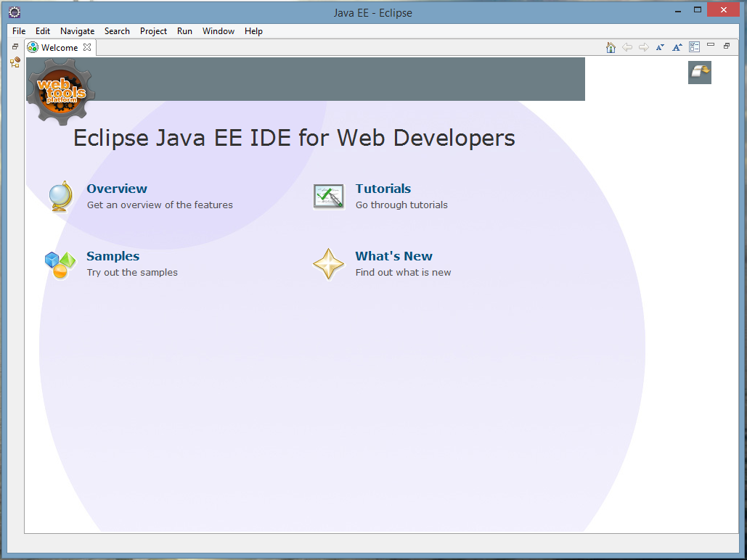Click the Samples shapes icon
The image size is (747, 560).
[x=60, y=265]
